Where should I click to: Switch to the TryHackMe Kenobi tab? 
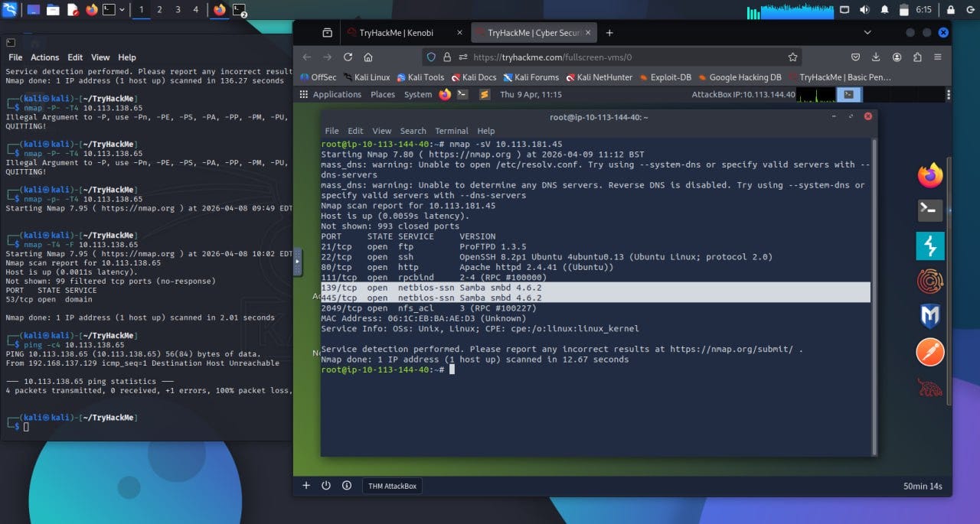(403, 33)
